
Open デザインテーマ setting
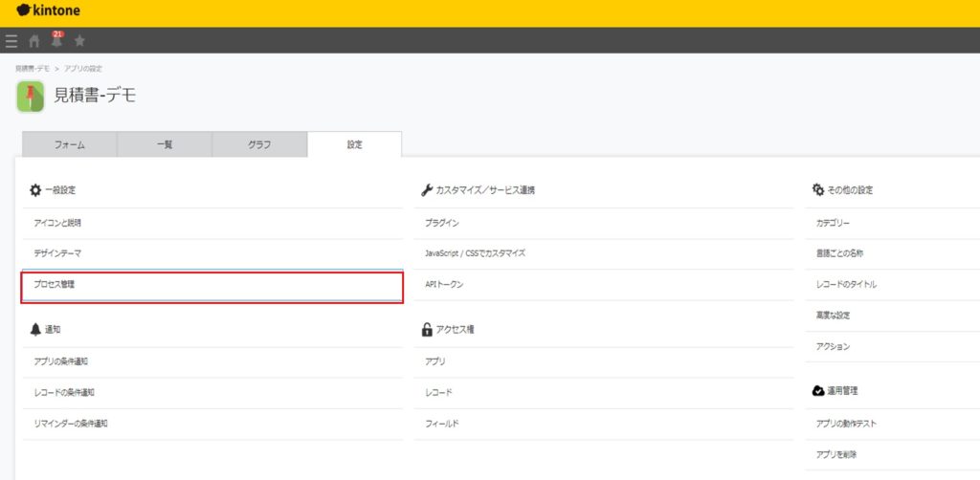[212, 253]
